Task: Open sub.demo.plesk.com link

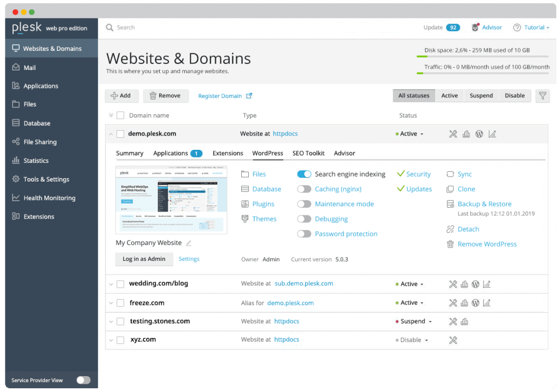Action: (304, 283)
